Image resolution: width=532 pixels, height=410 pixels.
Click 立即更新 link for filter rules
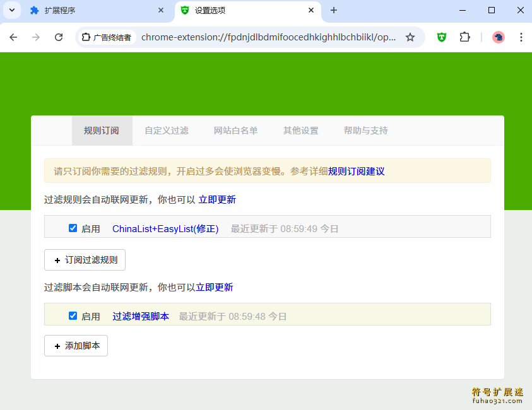click(x=217, y=199)
